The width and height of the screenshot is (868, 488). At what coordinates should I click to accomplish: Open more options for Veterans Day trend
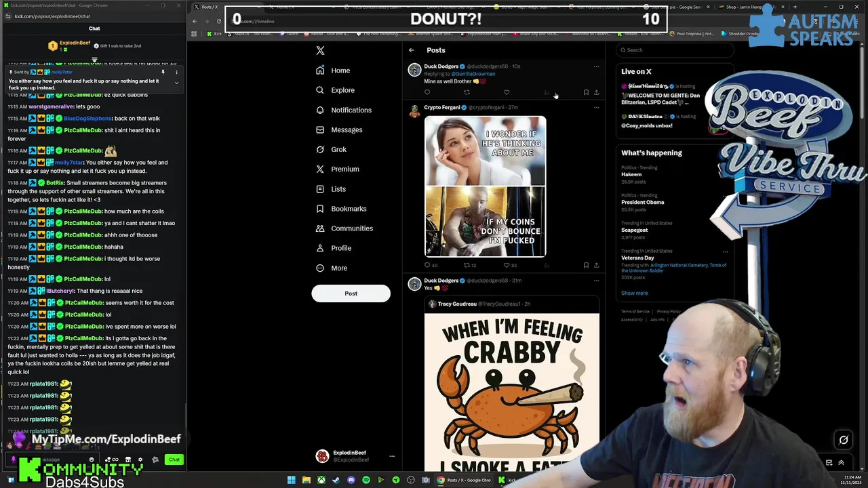tap(725, 251)
